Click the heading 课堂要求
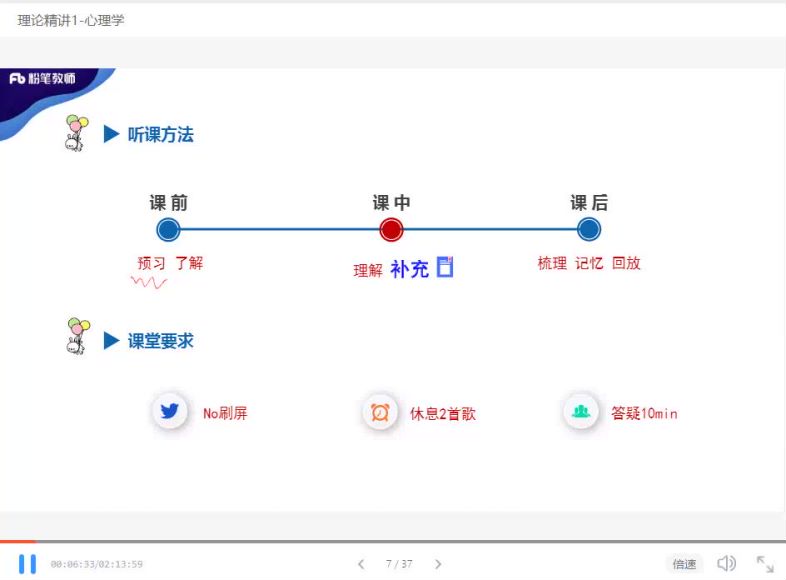This screenshot has height=580, width=786. coord(160,341)
